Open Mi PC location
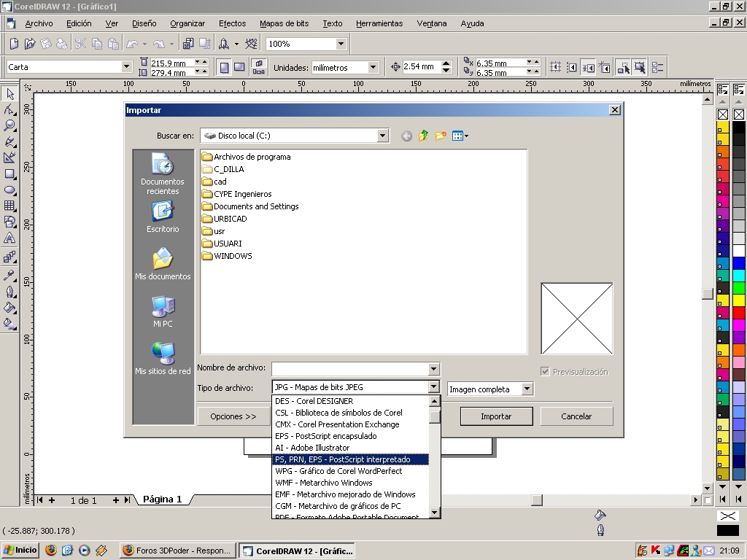Image resolution: width=747 pixels, height=560 pixels. point(163,311)
